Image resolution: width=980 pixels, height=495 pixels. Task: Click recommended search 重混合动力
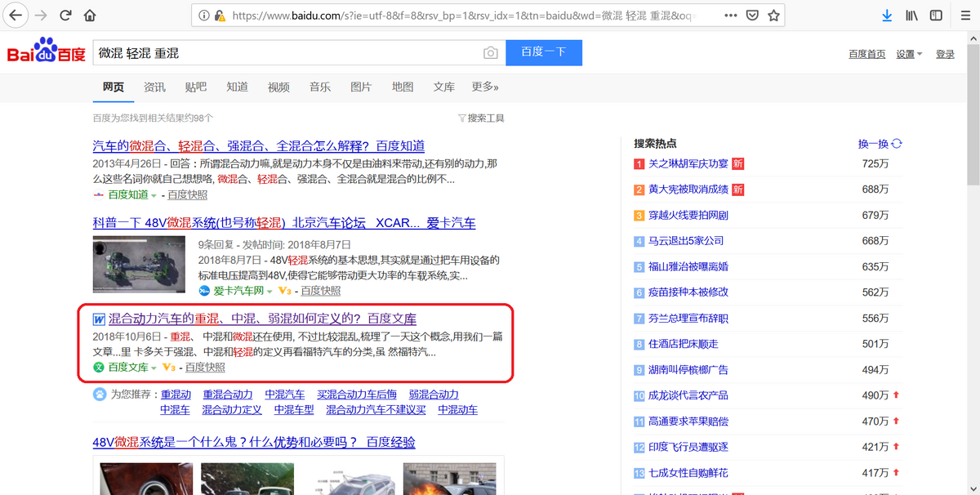coord(228,395)
